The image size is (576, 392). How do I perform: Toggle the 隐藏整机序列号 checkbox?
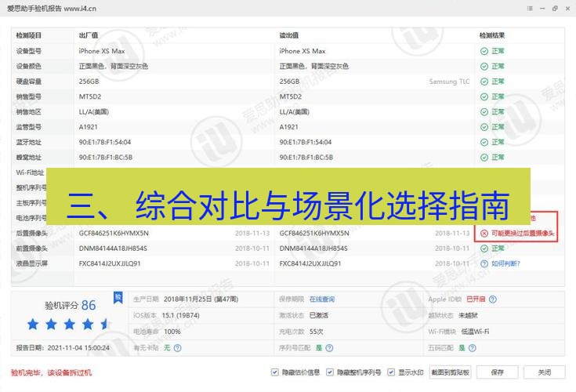[329, 372]
